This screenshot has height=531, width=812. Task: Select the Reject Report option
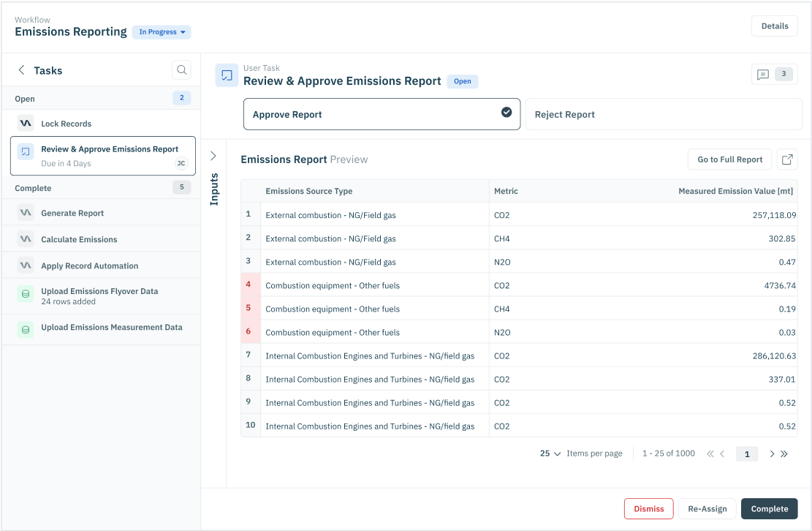[664, 114]
